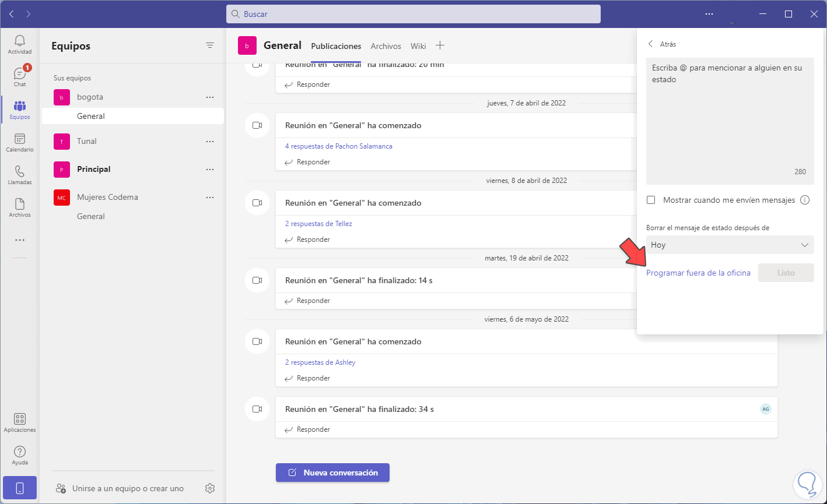Image resolution: width=827 pixels, height=504 pixels.
Task: Reply under 4 respuestas de Pachon Salamanca
Action: (x=307, y=162)
